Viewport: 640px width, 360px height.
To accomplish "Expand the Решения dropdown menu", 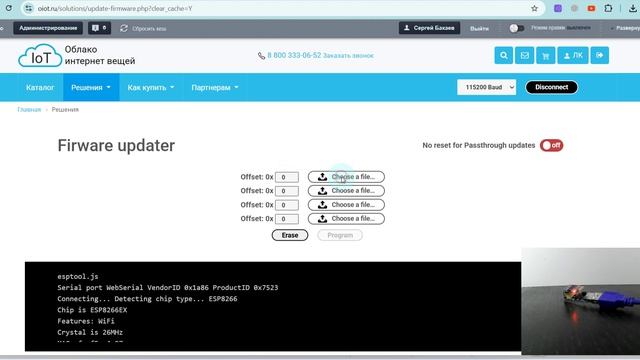I will (x=91, y=87).
